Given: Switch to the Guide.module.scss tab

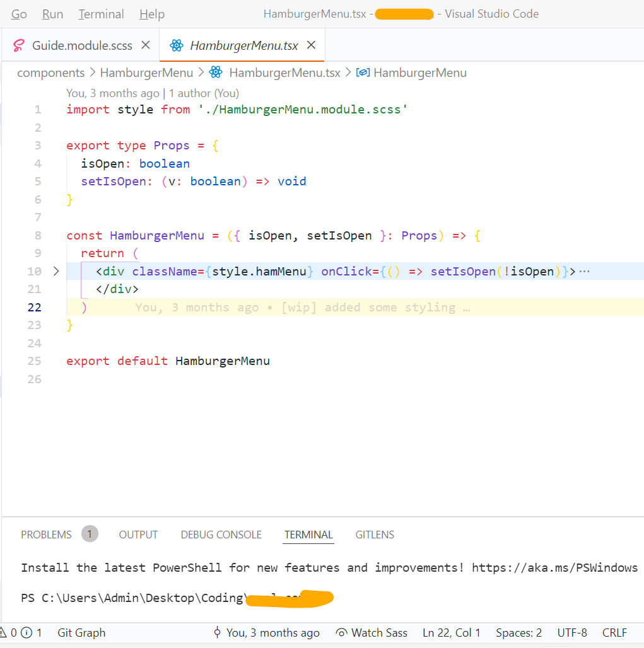Looking at the screenshot, I should coord(82,45).
